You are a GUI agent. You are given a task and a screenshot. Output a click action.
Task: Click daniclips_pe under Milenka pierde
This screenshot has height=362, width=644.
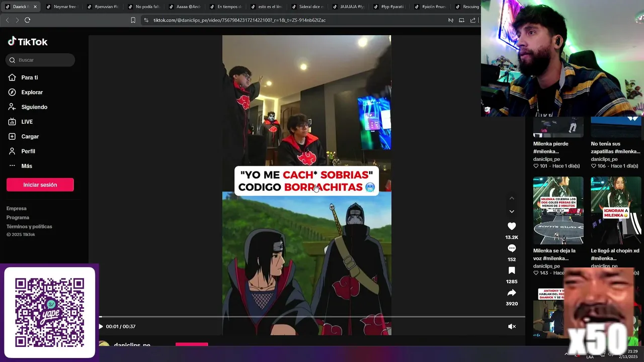click(x=546, y=159)
